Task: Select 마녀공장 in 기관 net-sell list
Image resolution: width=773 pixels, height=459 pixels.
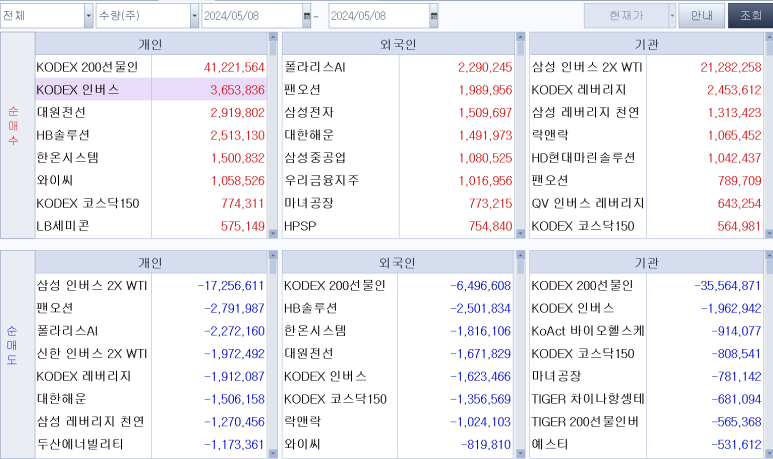Action: tap(647, 376)
